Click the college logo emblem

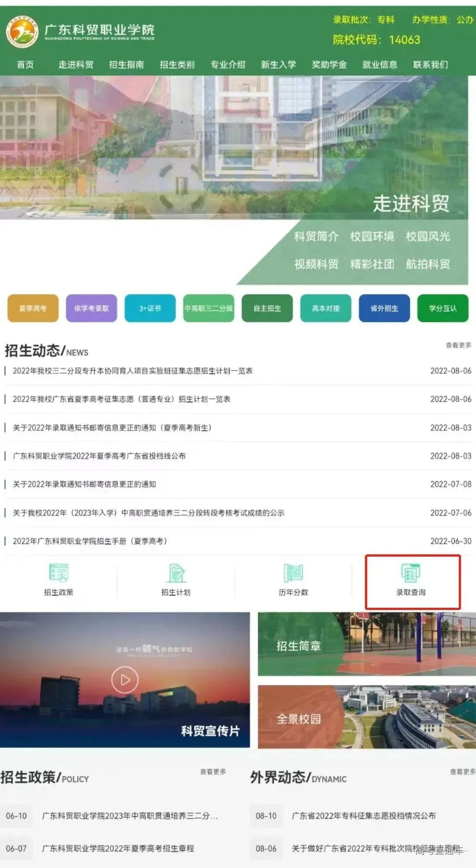[x=22, y=31]
